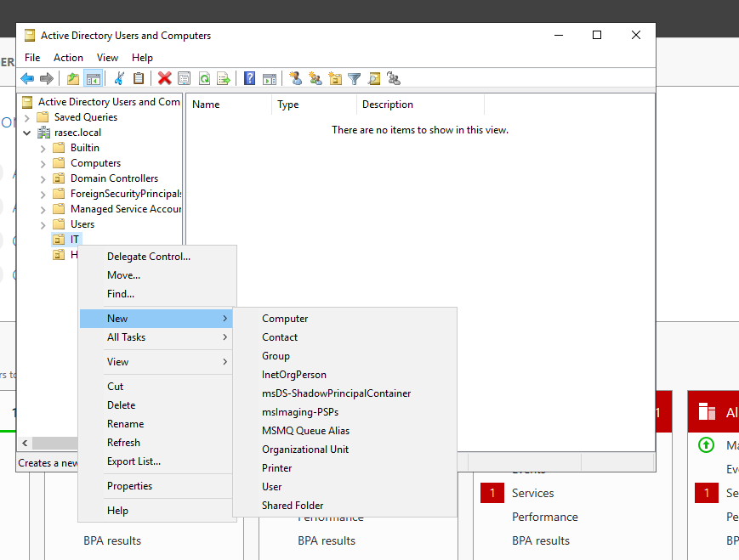739x560 pixels.
Task: Open Properties from the context menu
Action: (x=156, y=486)
